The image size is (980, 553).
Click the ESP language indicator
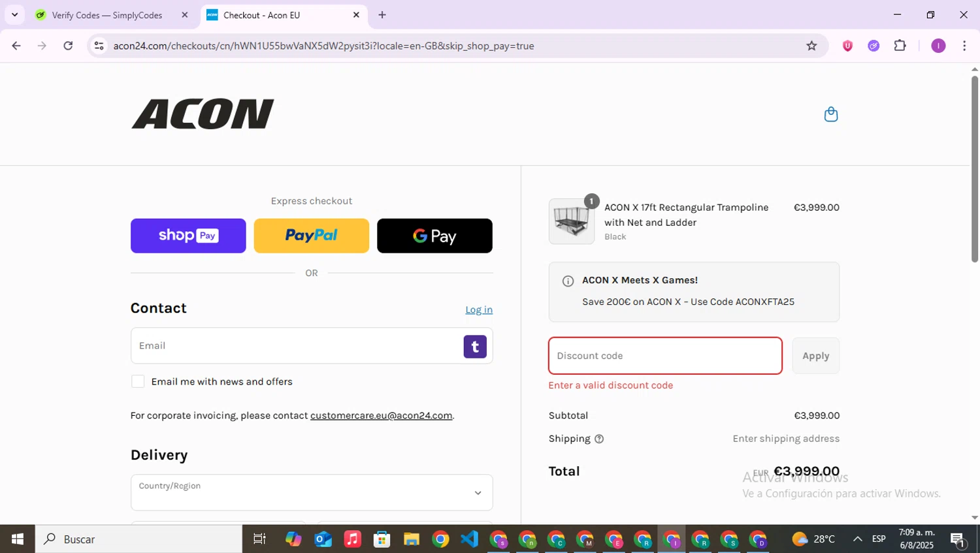click(879, 539)
